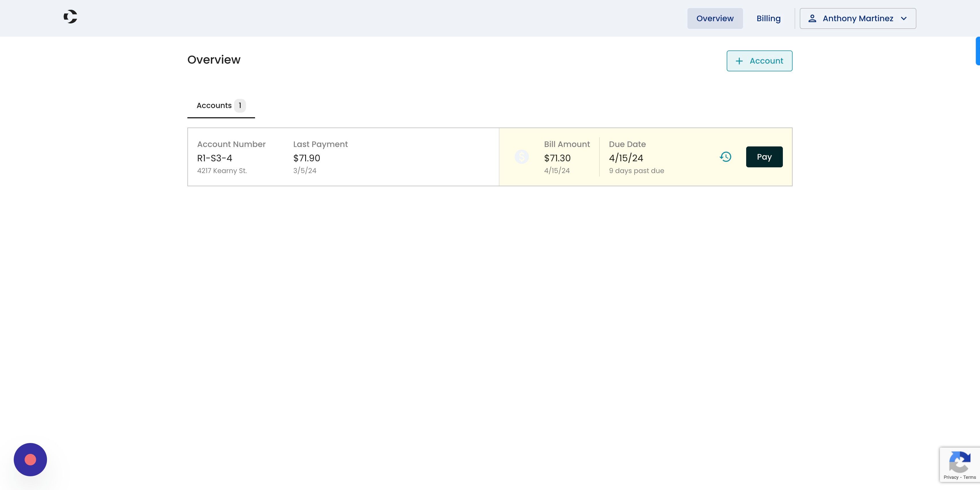The image size is (980, 490).
Task: Switch to the Accounts tab
Action: coord(214,106)
